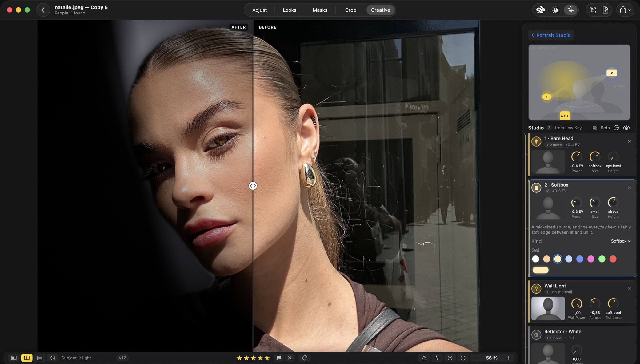This screenshot has height=364, width=640.
Task: Click the light bulb icon in toolbar
Action: 555,10
